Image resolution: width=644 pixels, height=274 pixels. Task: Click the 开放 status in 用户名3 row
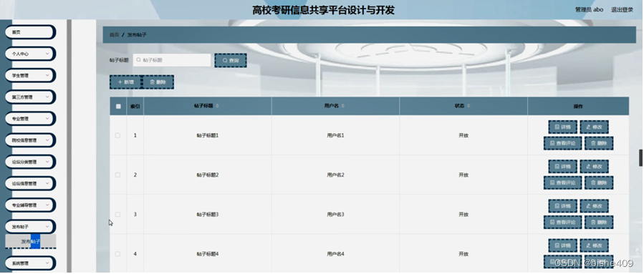click(x=463, y=215)
